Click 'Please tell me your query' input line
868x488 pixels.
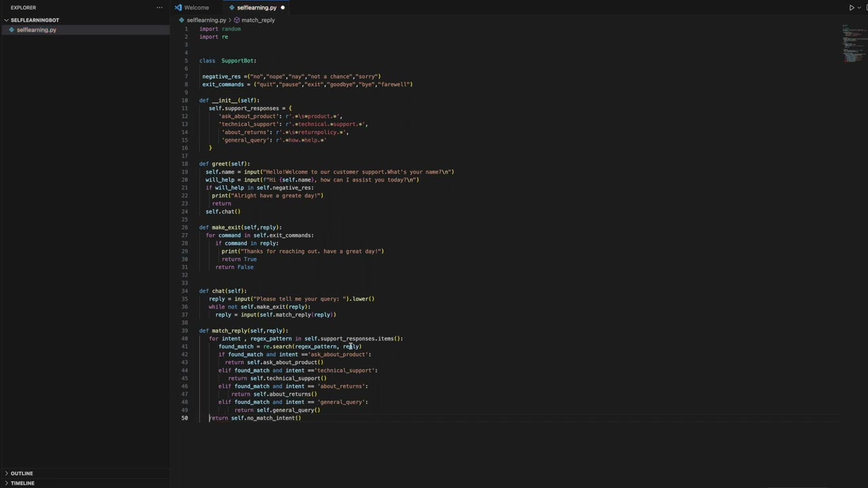[292, 299]
